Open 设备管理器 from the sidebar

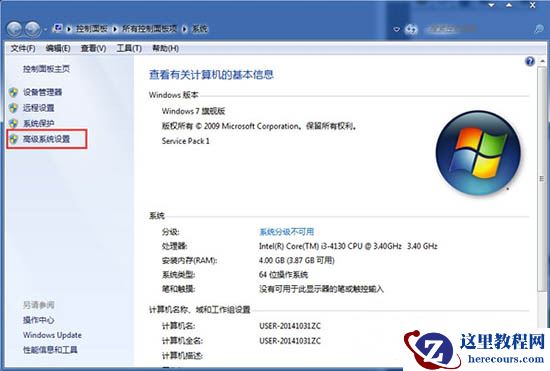click(x=42, y=92)
